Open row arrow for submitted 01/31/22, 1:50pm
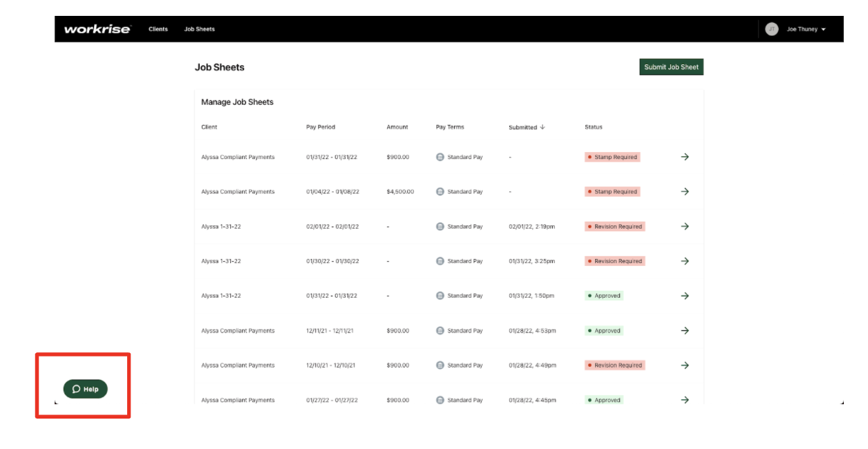This screenshot has width=868, height=449. point(685,296)
